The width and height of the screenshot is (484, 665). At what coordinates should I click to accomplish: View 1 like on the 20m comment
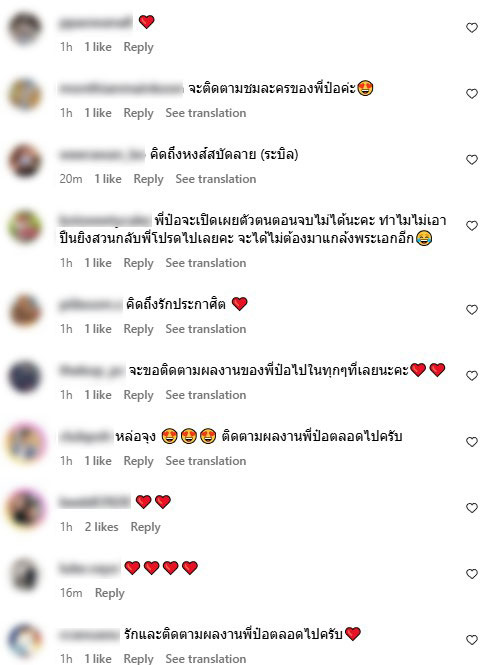108,179
